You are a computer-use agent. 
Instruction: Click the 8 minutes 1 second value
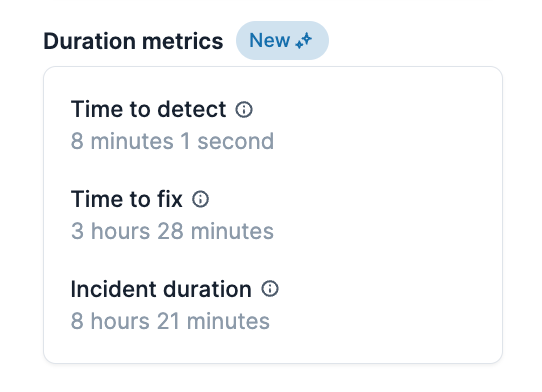172,141
